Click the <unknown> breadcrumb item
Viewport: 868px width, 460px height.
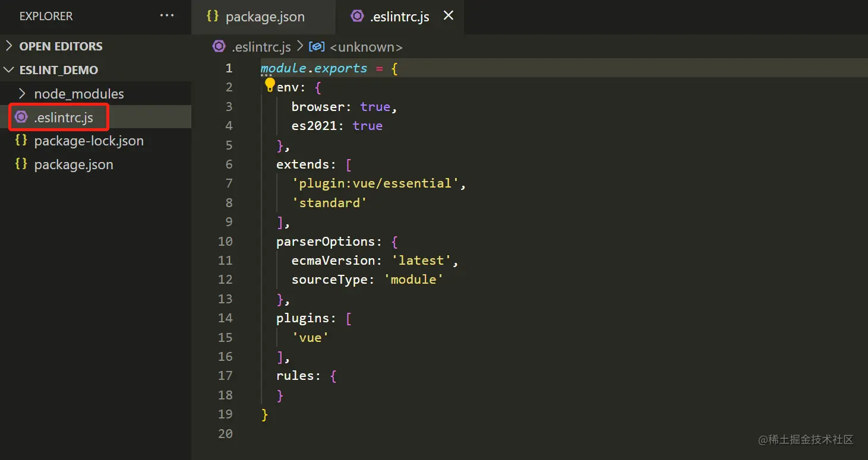coord(366,47)
